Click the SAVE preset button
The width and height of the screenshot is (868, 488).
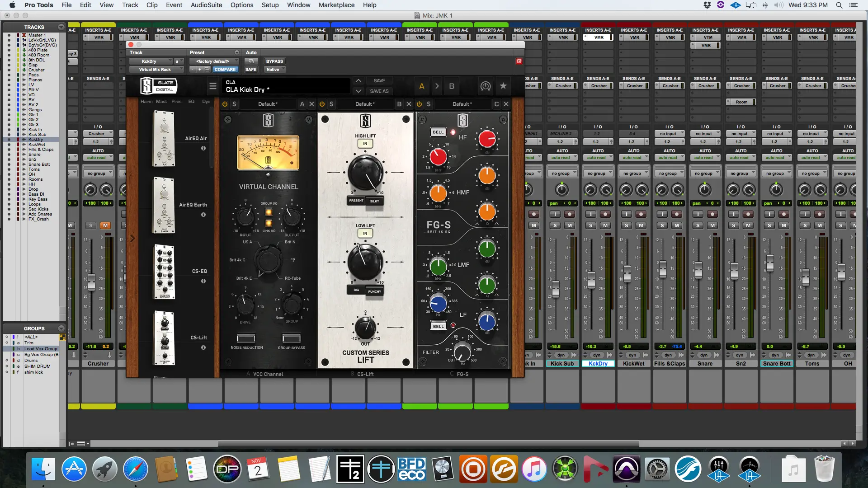point(379,81)
